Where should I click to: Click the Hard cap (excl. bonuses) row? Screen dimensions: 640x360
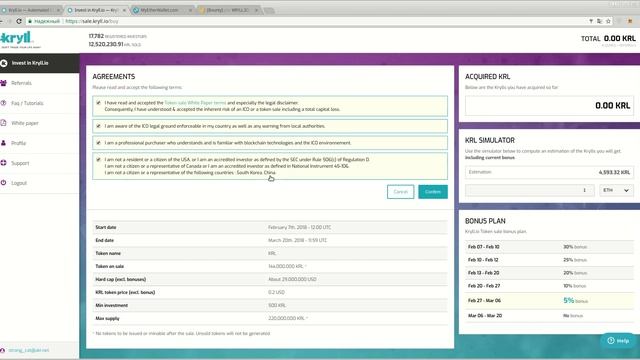point(270,280)
